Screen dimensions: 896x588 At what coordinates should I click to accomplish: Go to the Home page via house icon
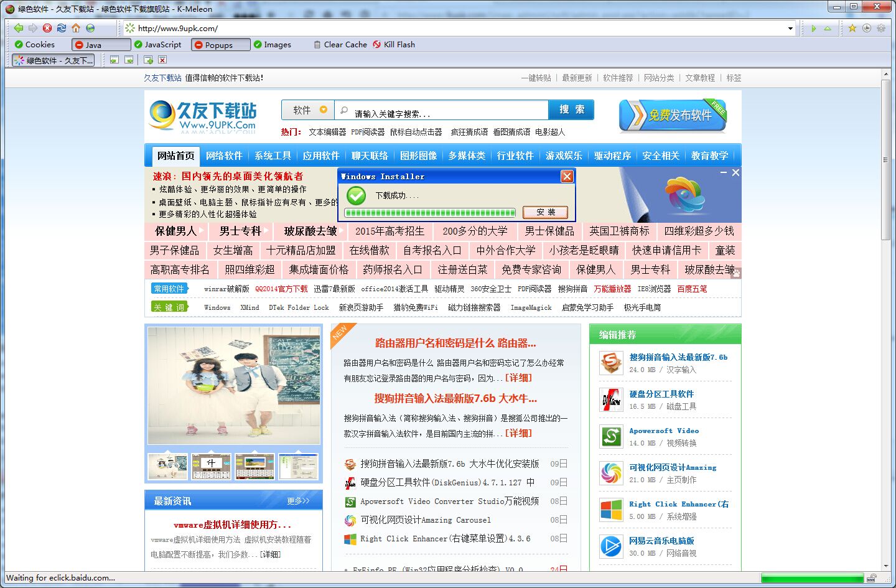[x=76, y=28]
